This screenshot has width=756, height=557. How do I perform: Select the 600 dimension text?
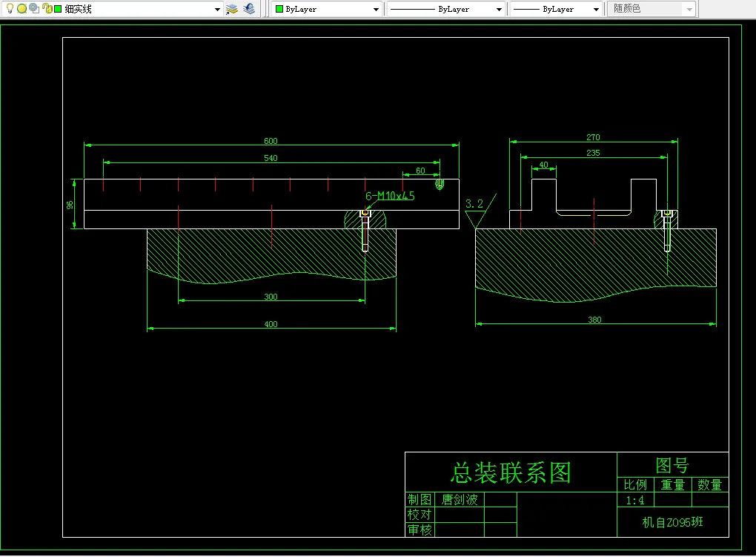click(271, 141)
